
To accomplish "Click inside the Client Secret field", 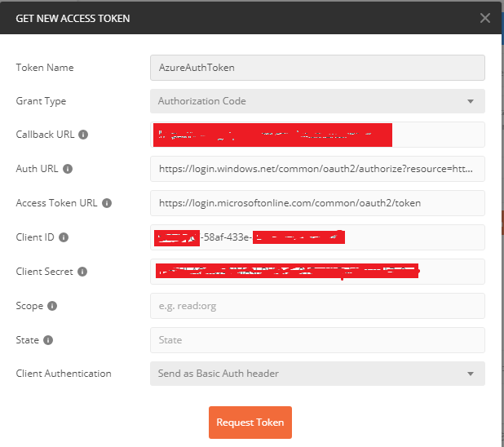I will (x=316, y=272).
